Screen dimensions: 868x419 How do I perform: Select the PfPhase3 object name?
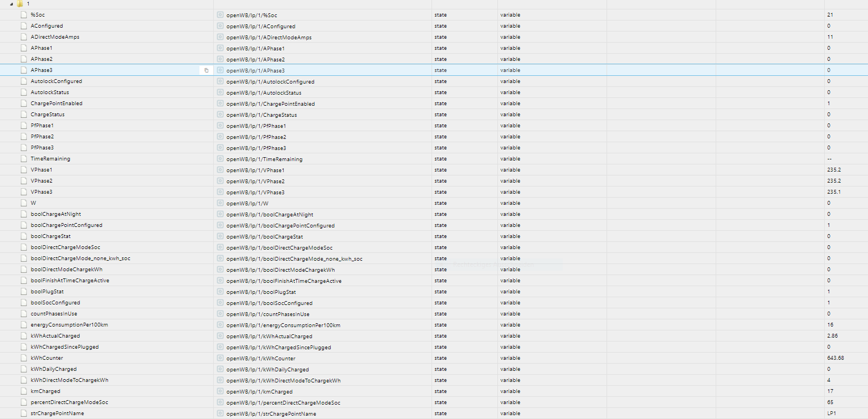click(x=42, y=148)
